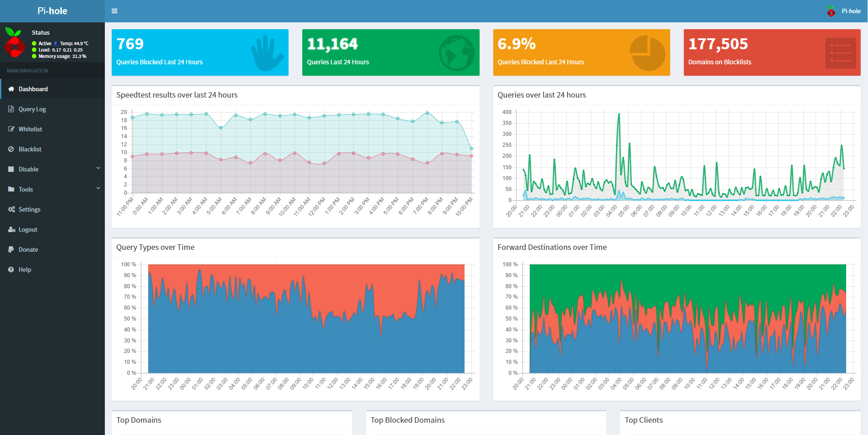Select Logout in the sidebar
The height and width of the screenshot is (435, 868).
52,229
